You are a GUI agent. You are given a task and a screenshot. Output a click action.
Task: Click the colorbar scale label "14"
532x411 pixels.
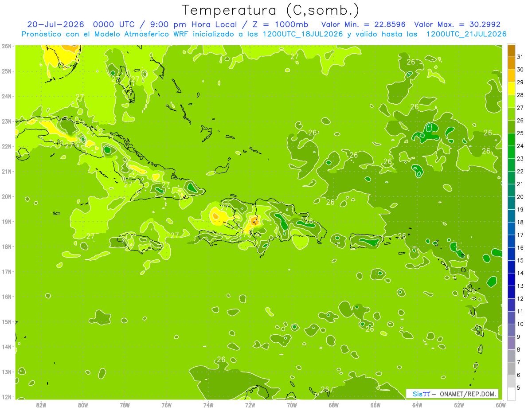click(520, 273)
